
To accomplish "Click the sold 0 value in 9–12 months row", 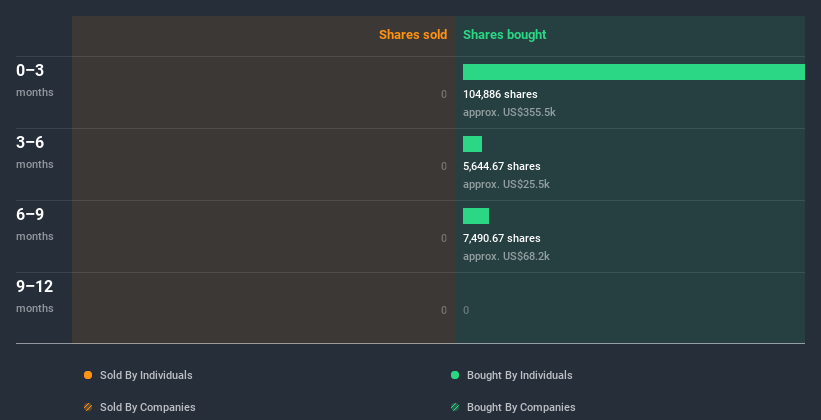I will [x=444, y=310].
